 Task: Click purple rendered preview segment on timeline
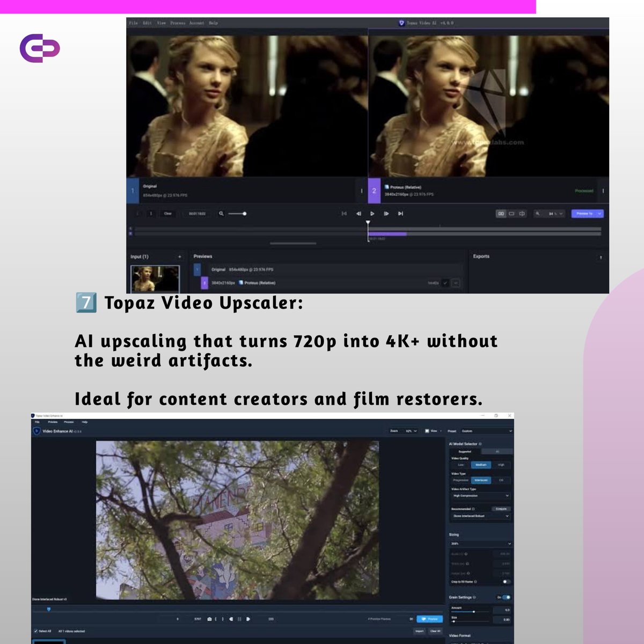pyautogui.click(x=388, y=234)
